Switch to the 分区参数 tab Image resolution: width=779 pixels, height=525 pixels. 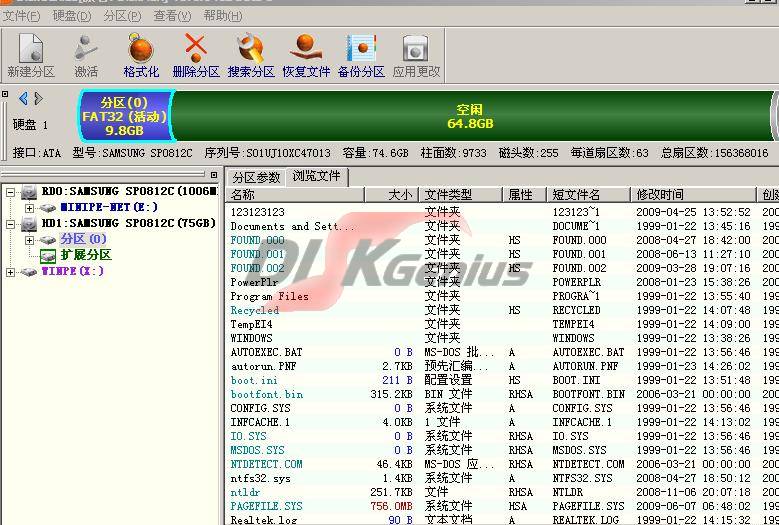(x=256, y=177)
